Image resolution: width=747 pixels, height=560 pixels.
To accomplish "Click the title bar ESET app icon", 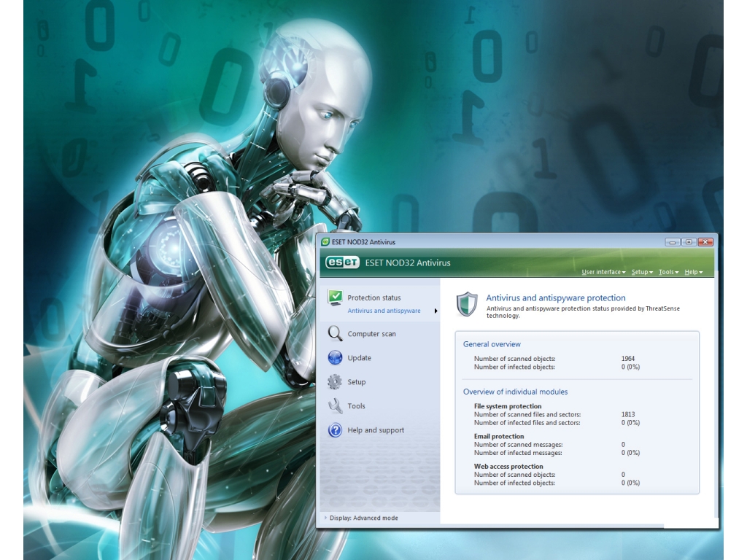I will coord(325,242).
